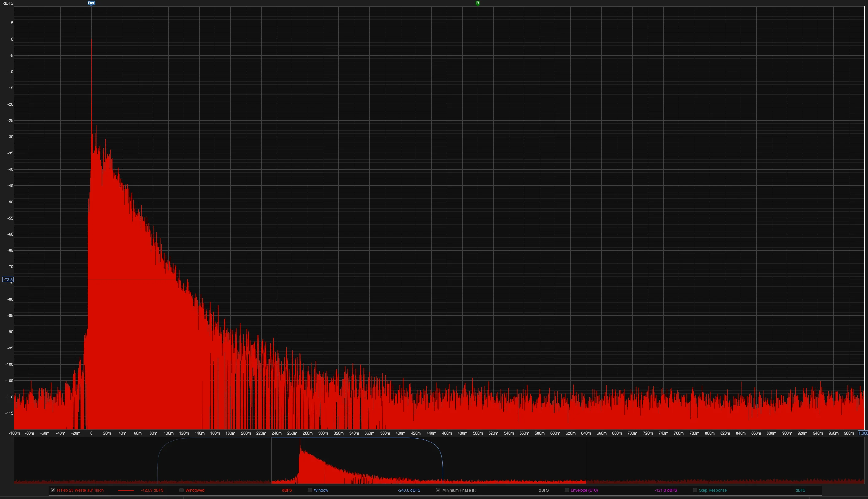Enable the Windowed trace checkbox

(182, 490)
